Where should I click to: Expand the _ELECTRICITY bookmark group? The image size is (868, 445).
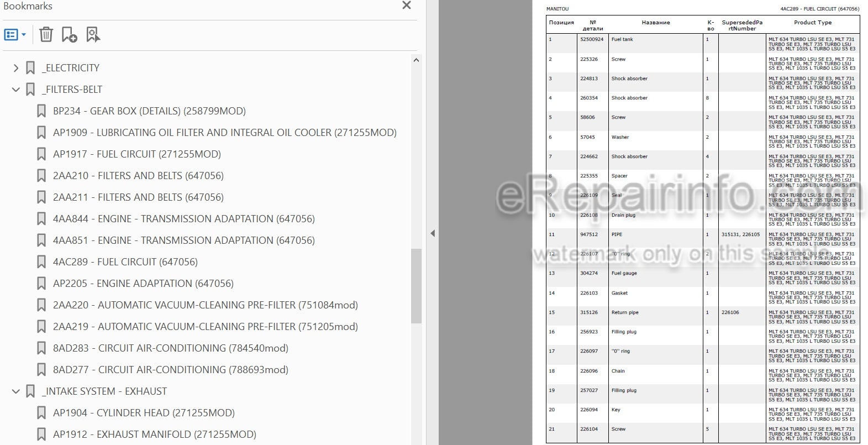click(x=15, y=68)
